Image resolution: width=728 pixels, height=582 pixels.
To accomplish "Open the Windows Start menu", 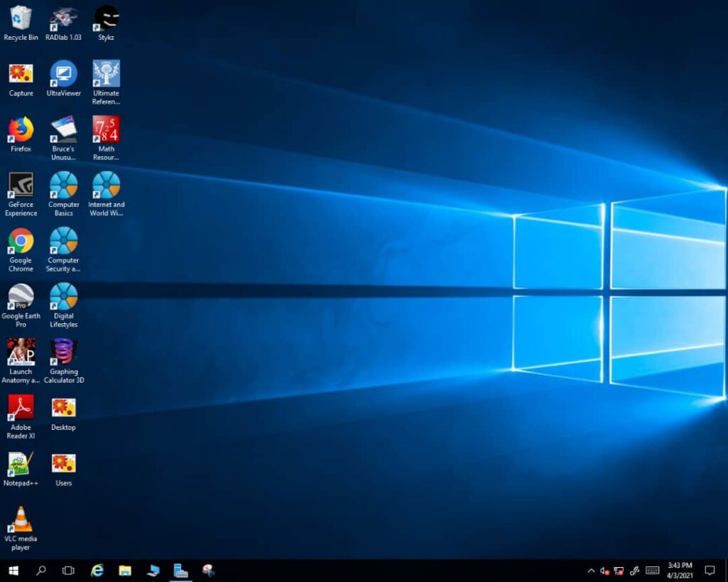I will coord(14,571).
